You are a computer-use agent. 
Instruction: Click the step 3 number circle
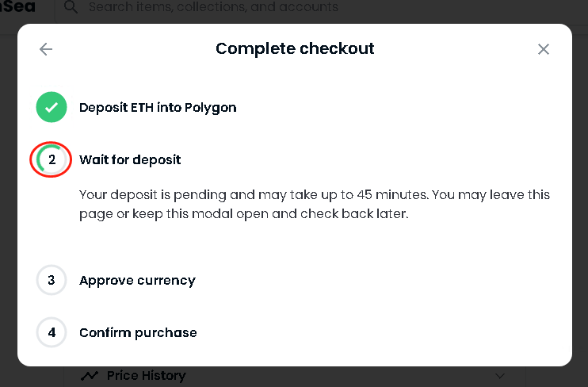pos(52,280)
